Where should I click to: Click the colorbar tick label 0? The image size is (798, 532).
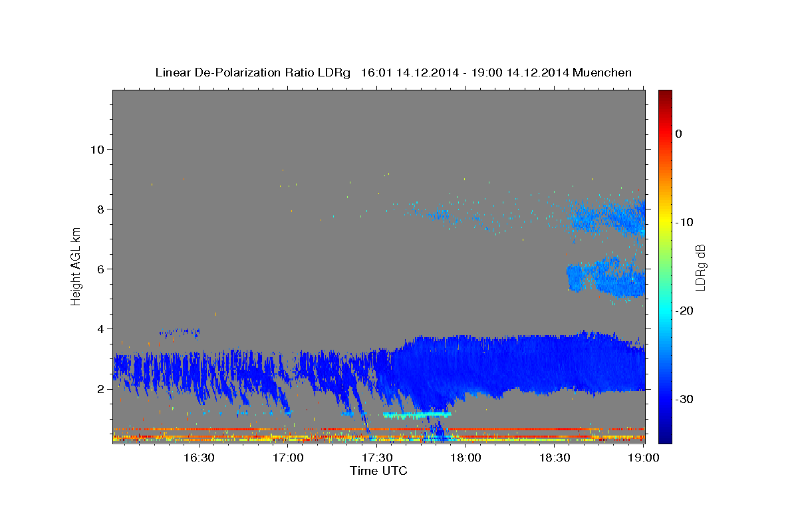pos(679,134)
